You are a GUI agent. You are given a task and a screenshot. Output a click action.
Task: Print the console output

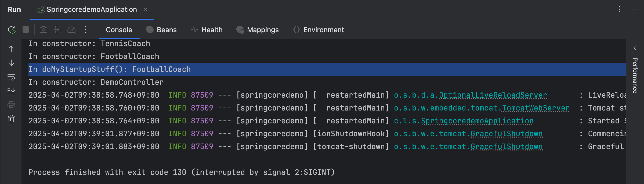tap(11, 105)
